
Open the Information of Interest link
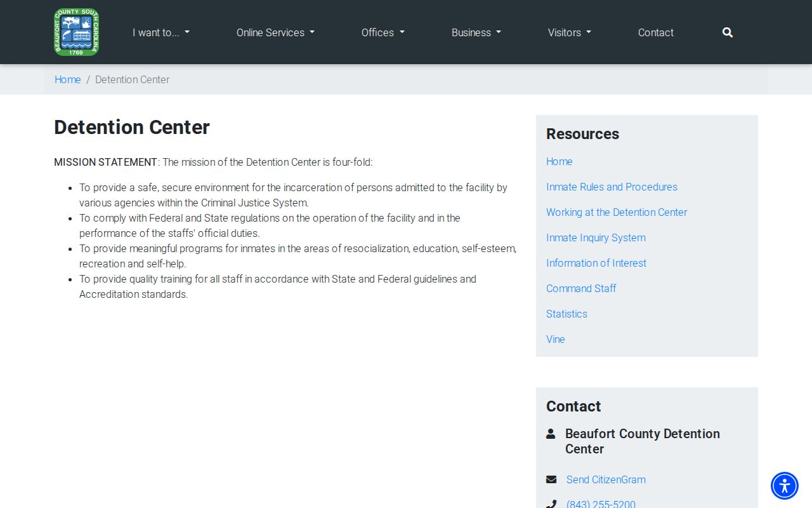click(596, 263)
